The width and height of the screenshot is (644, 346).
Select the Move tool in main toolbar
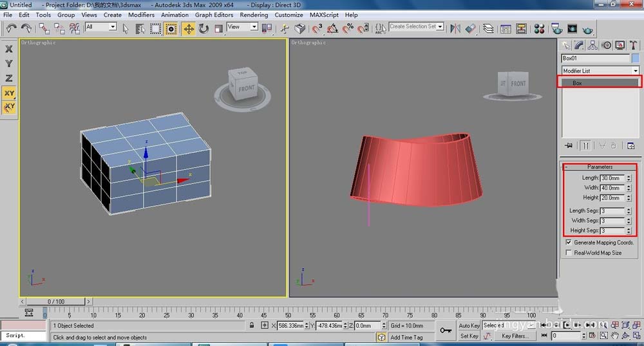click(189, 28)
